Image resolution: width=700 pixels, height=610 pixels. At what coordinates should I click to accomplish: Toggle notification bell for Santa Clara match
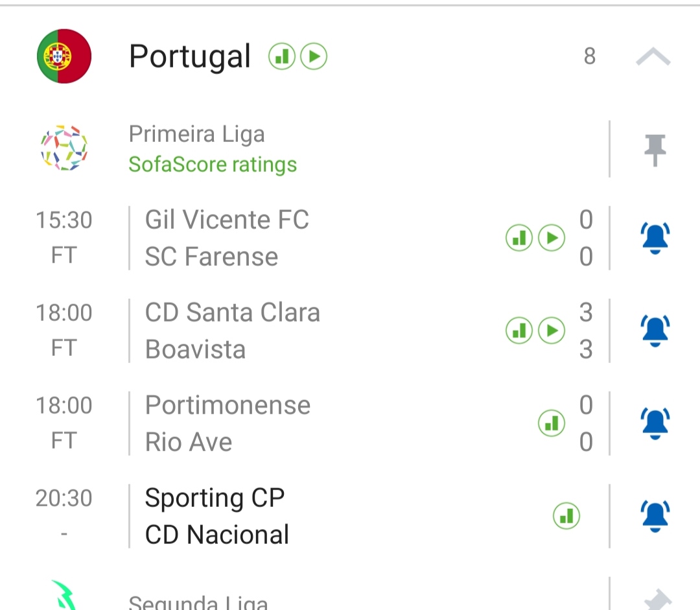coord(655,331)
